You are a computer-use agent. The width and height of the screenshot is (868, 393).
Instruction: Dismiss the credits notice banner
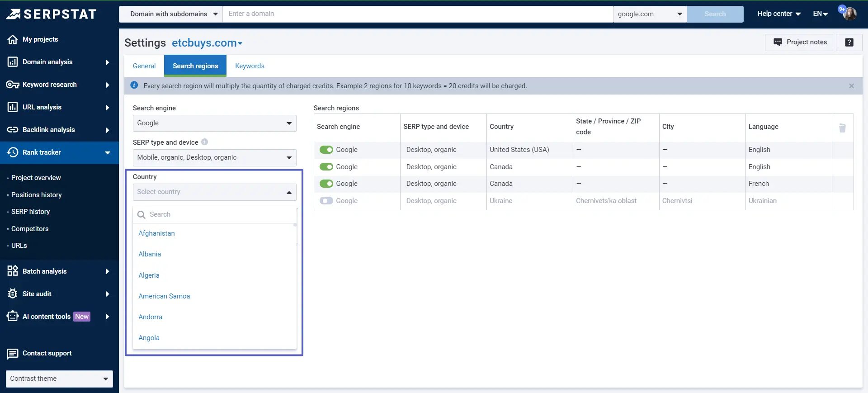tap(851, 86)
